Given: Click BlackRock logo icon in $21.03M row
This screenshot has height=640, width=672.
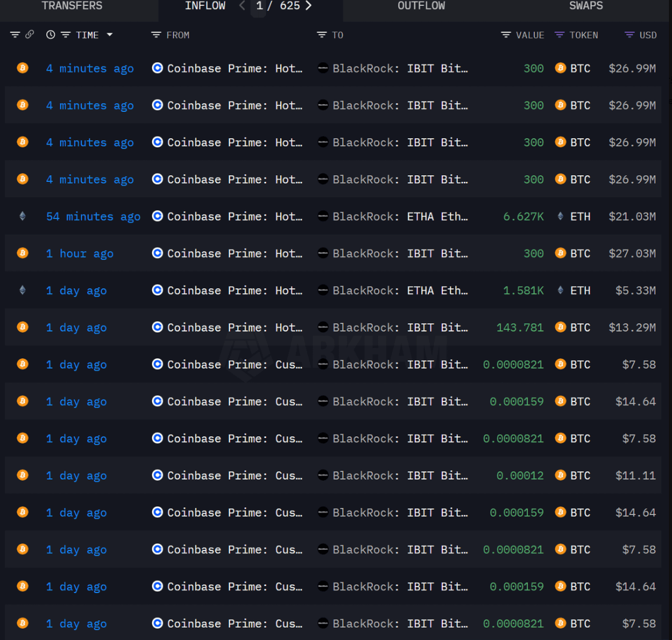Looking at the screenshot, I should click(x=323, y=217).
